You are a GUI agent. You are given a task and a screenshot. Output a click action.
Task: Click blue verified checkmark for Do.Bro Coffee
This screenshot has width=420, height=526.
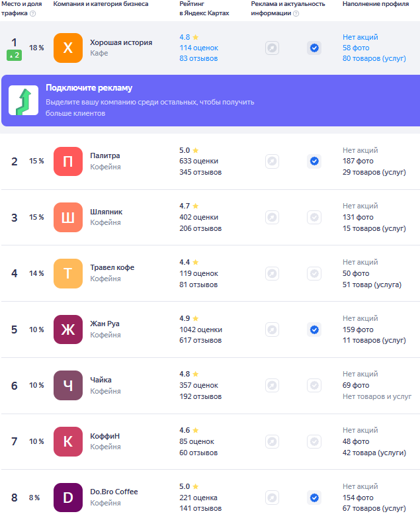(x=314, y=498)
